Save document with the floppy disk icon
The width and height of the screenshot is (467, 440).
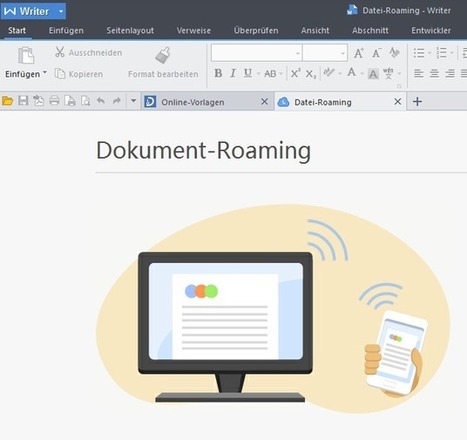(x=23, y=101)
